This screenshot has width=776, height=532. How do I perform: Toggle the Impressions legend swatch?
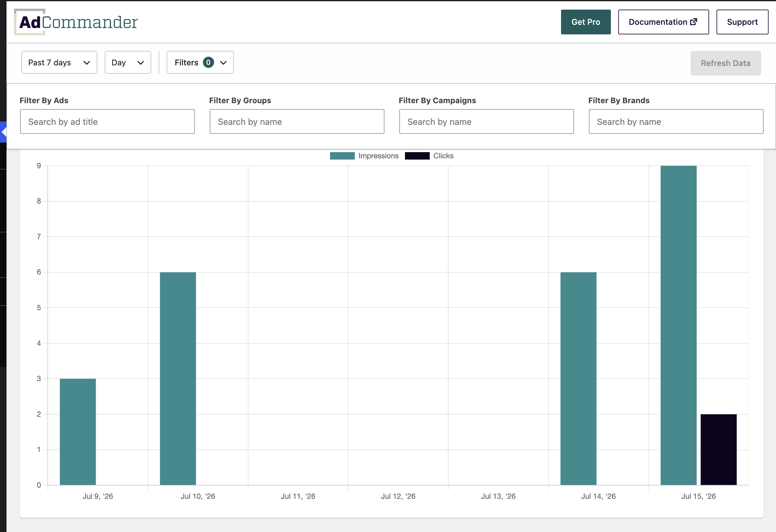tap(342, 156)
